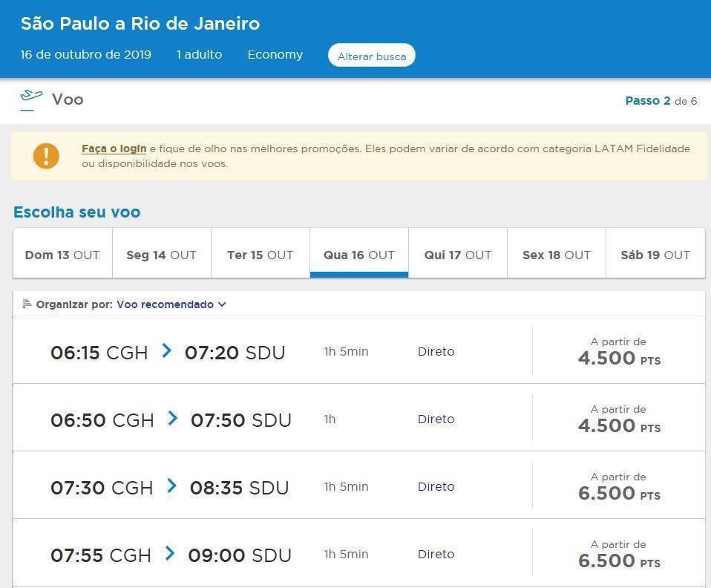The image size is (711, 588).
Task: Click the orange exclamation warning icon
Action: point(46,156)
